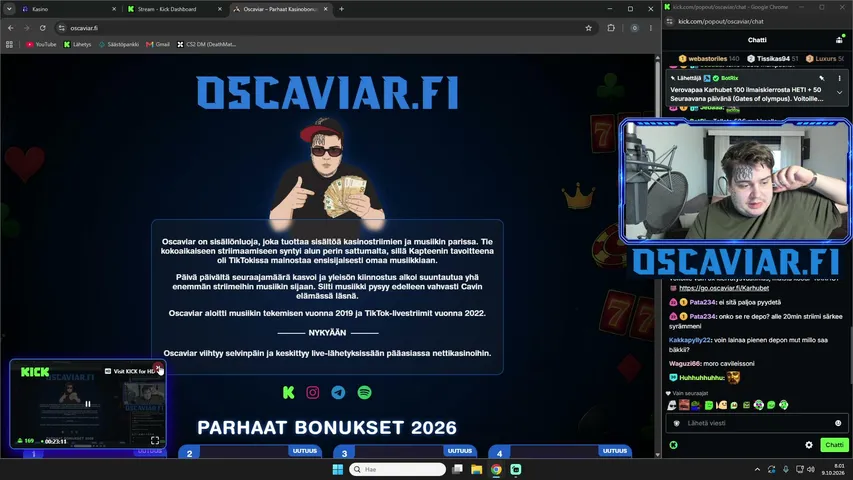Open the Gmail bookmark
The width and height of the screenshot is (853, 480).
pyautogui.click(x=158, y=45)
